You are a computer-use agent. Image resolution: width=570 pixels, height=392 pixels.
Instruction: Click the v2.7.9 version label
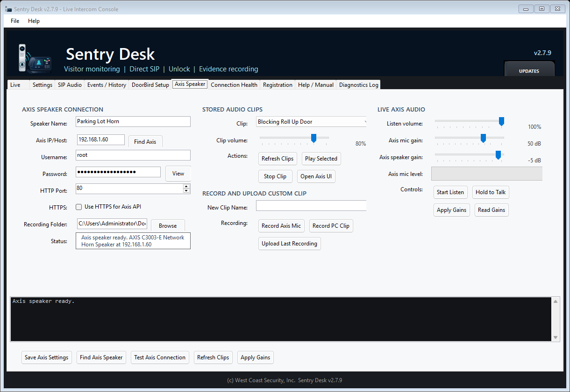pos(542,53)
